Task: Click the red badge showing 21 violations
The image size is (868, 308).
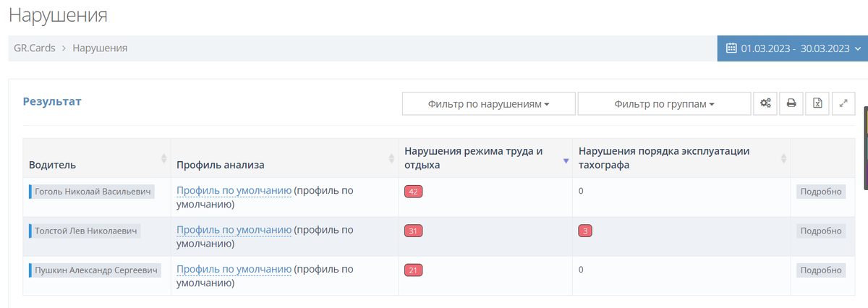Action: [414, 270]
